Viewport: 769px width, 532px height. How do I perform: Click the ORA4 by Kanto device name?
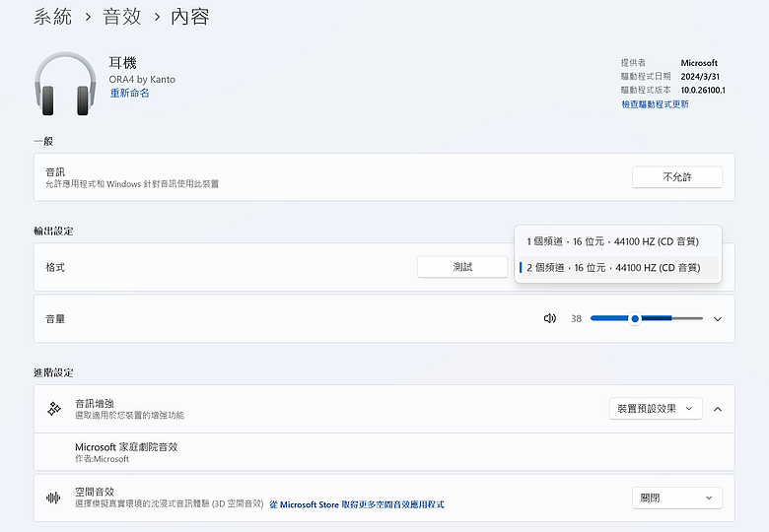pyautogui.click(x=142, y=80)
